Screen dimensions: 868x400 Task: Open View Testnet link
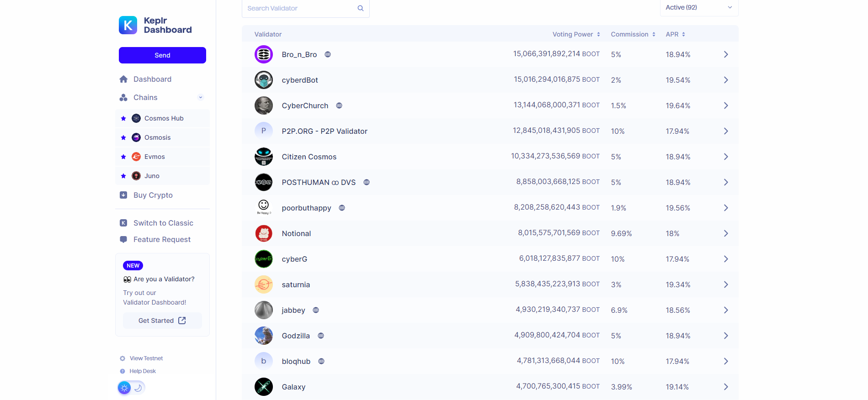pos(146,358)
